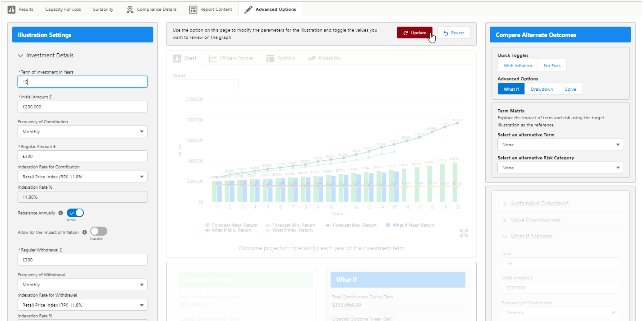Click the Initial Amount £ input field
The width and height of the screenshot is (644, 321).
click(83, 107)
